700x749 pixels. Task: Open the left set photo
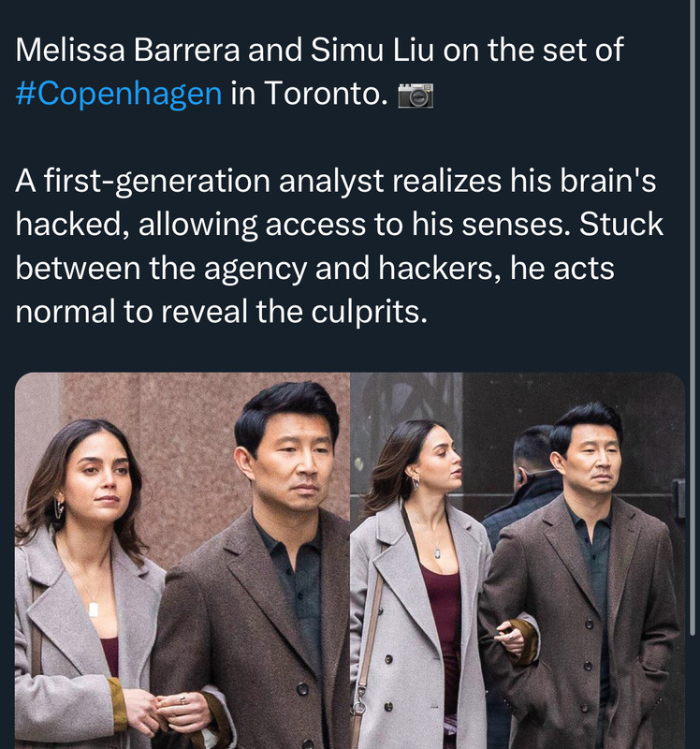[182, 561]
